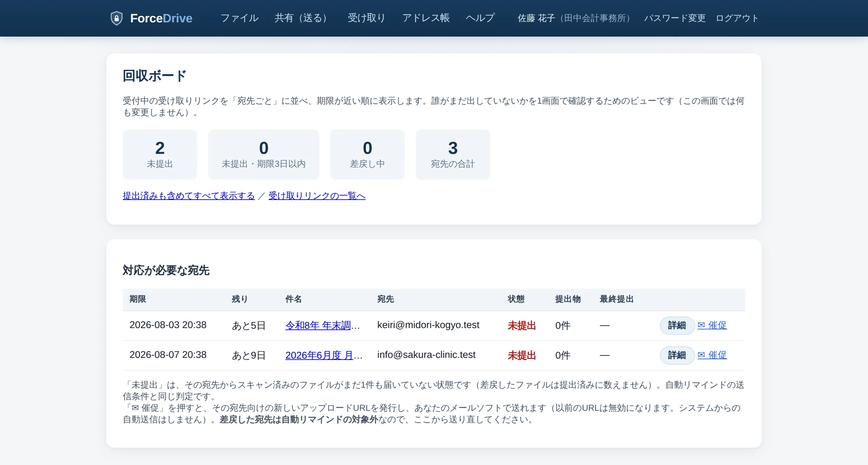Go to 受け取りリンクの一覧へ
Screen dimensions: 868x465
click(x=317, y=196)
